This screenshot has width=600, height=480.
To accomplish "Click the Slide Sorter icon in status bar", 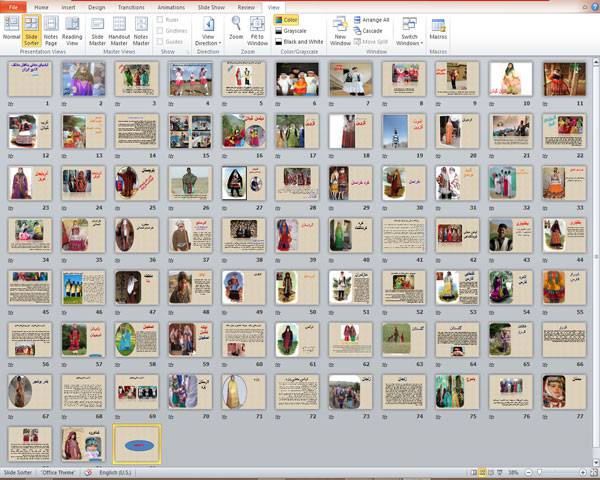I will point(483,473).
